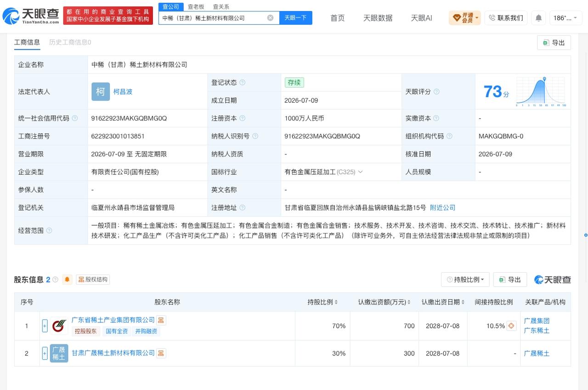Click the phone icon in 联系我们
Image resolution: width=588 pixels, height=390 pixels.
click(x=492, y=18)
